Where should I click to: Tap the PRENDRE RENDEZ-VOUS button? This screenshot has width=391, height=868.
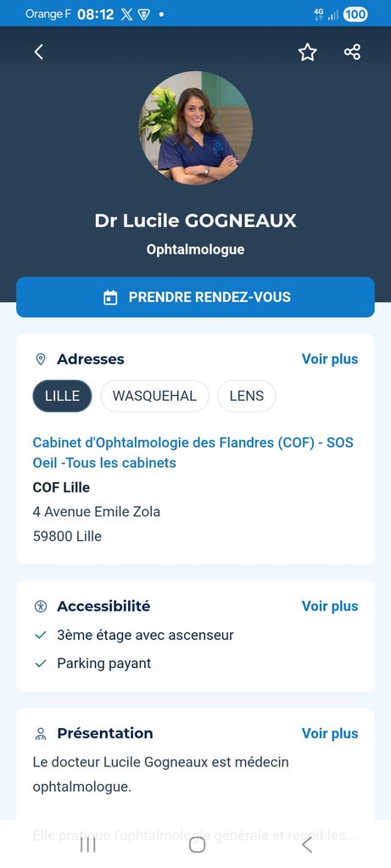pos(195,298)
